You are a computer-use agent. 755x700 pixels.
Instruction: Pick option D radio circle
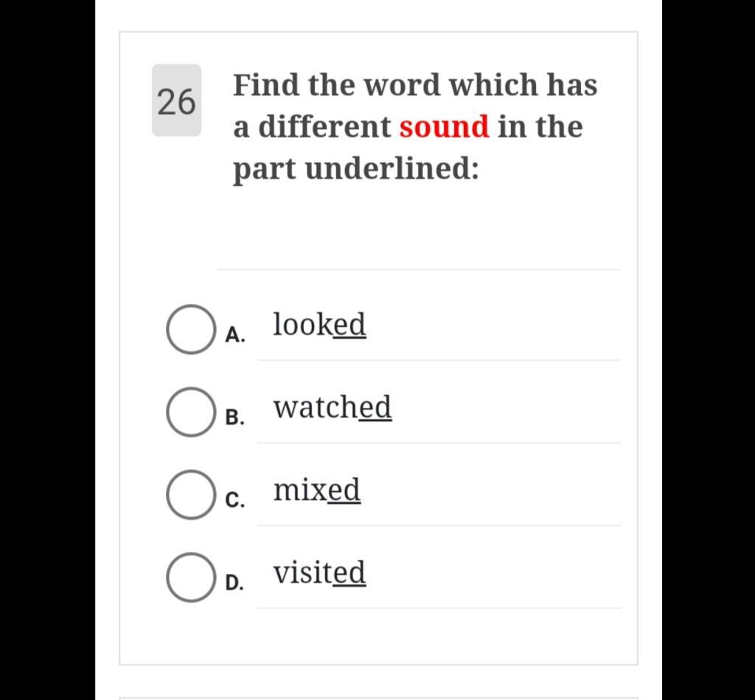(x=191, y=577)
